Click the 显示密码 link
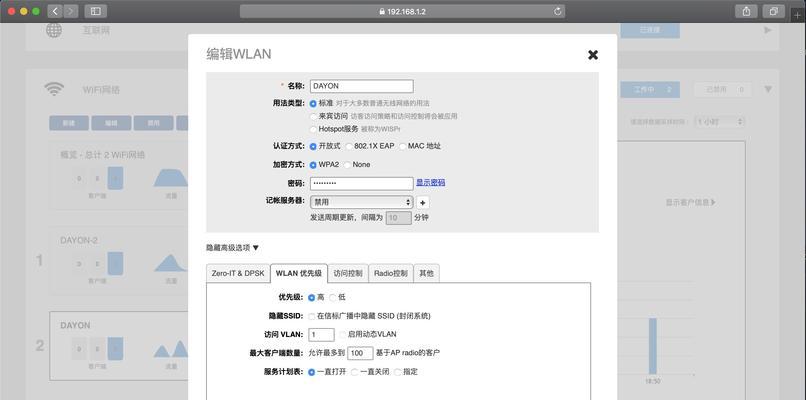This screenshot has height=400, width=806. pyautogui.click(x=431, y=183)
